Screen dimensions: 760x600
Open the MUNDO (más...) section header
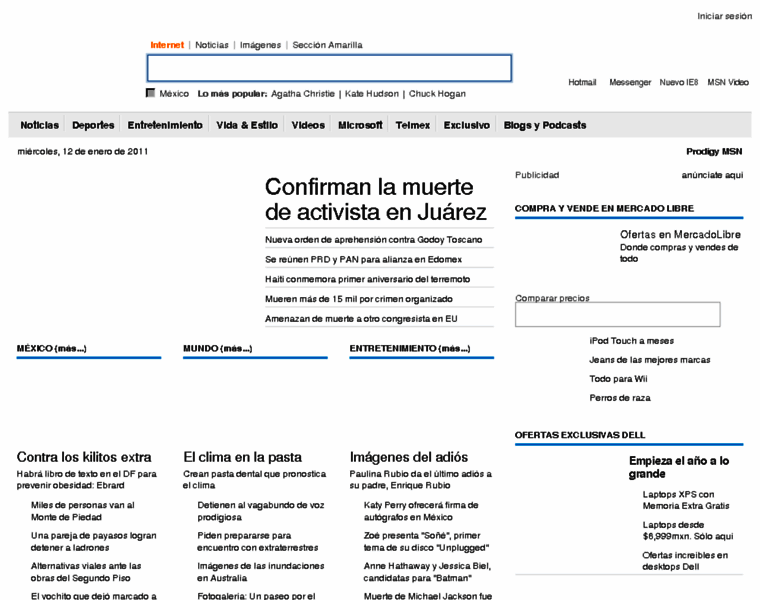[218, 348]
